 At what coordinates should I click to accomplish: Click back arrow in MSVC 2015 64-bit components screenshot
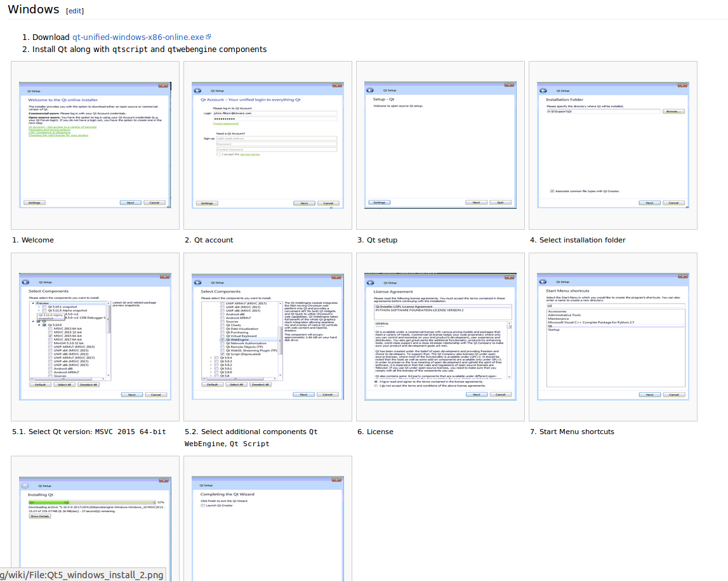coord(25,282)
